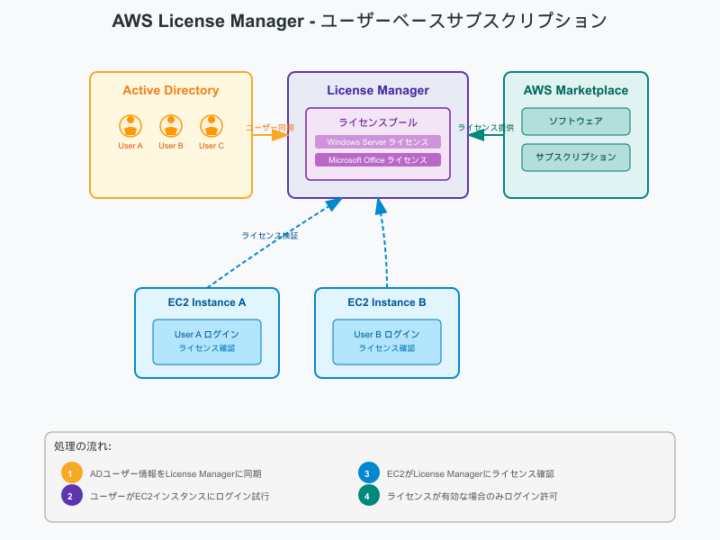Image resolution: width=720 pixels, height=540 pixels.
Task: Click the ライセンス検証 dashed arrow label
Action: click(x=270, y=236)
